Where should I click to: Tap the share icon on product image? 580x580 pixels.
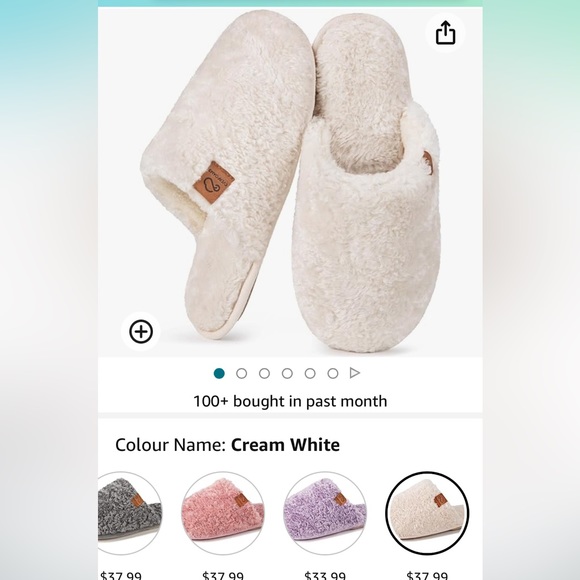(445, 33)
